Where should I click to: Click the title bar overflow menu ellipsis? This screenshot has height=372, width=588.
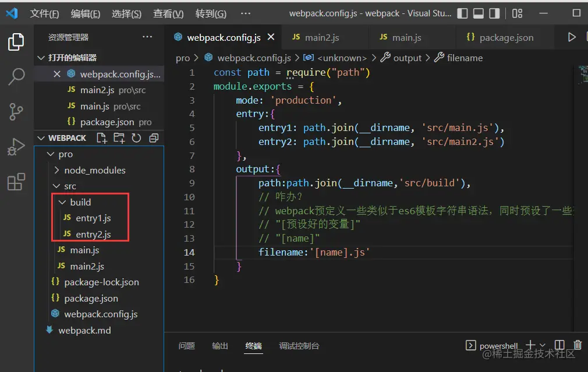tap(246, 13)
